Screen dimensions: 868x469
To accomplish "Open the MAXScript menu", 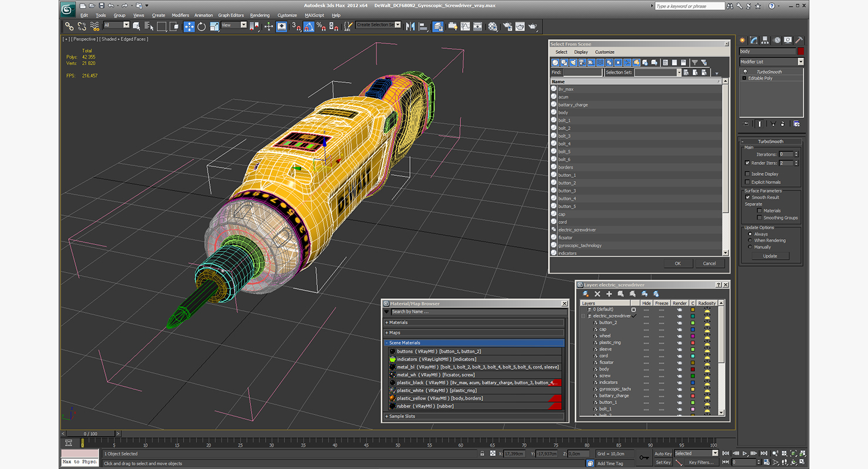I will click(x=314, y=15).
